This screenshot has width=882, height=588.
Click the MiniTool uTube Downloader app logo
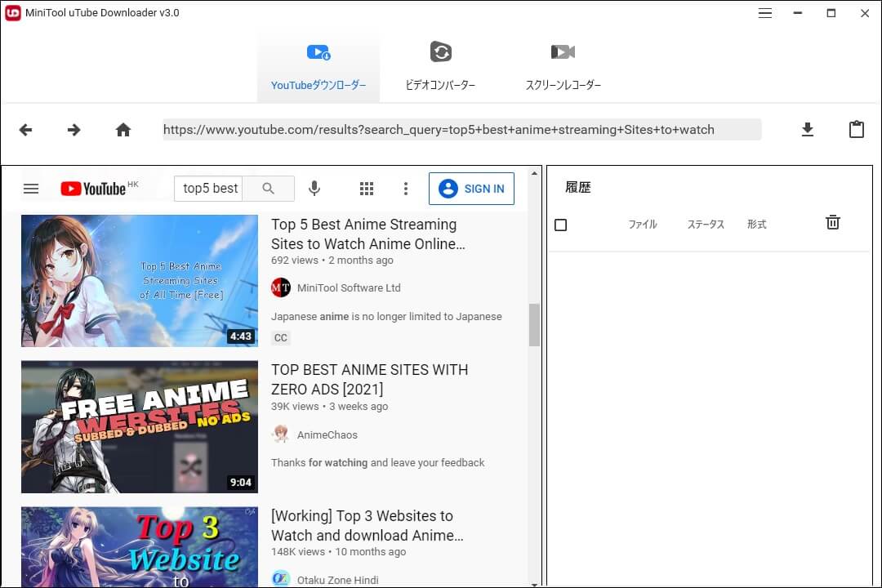[x=12, y=12]
